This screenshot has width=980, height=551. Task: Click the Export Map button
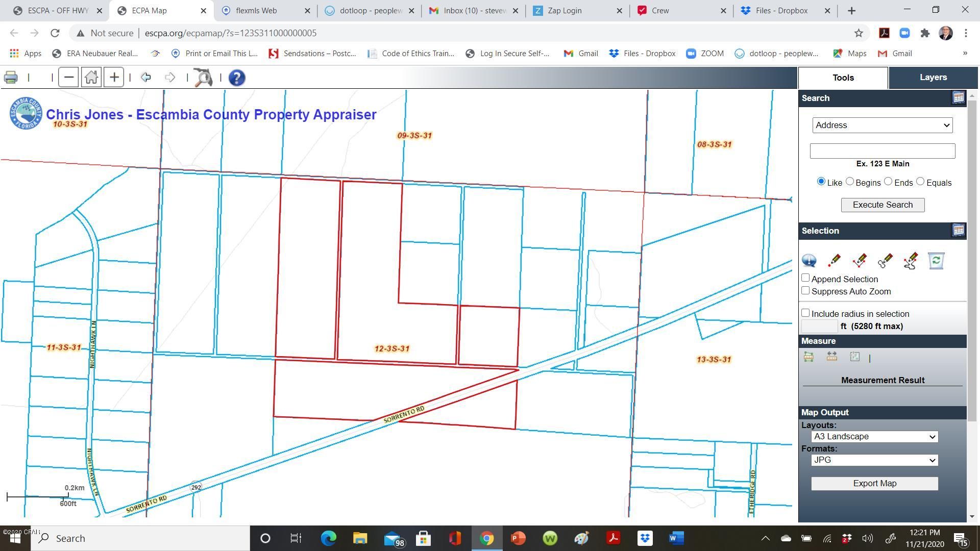click(874, 483)
